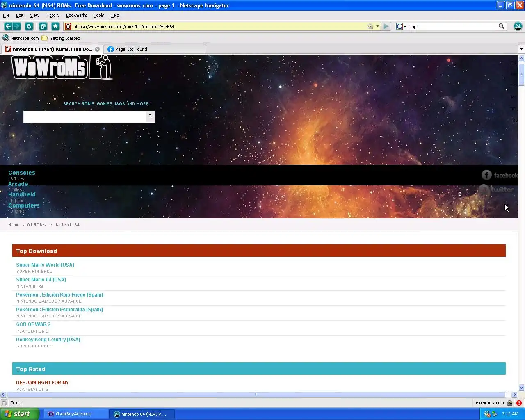This screenshot has height=420, width=525.
Task: Open the Computers category link
Action: pos(24,205)
